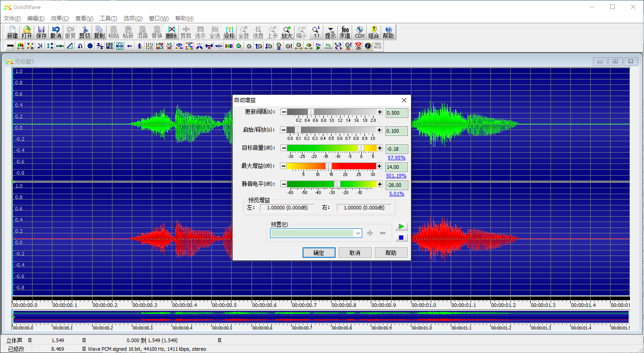
Task: Click the 混音 (Mix) toolbar icon
Action: click(x=142, y=32)
